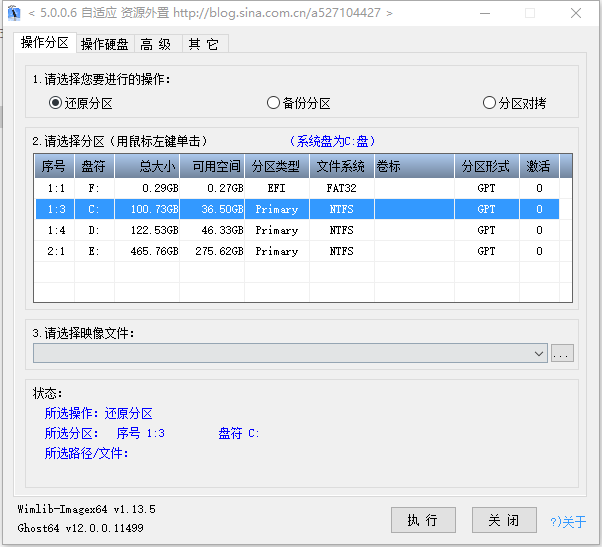Viewport: 602px width, 547px height.
Task: Click the (系统盘为C:盘) hint text
Action: coord(332,141)
